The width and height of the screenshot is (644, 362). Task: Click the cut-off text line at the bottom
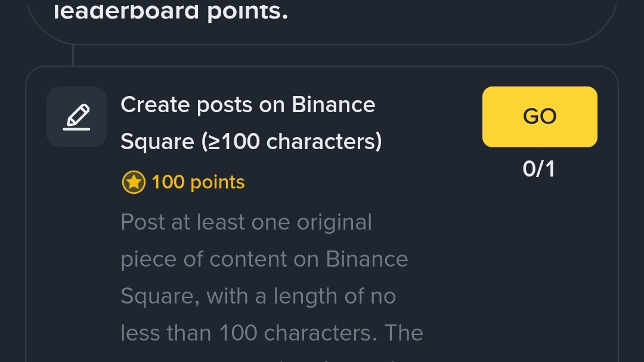[x=271, y=359]
